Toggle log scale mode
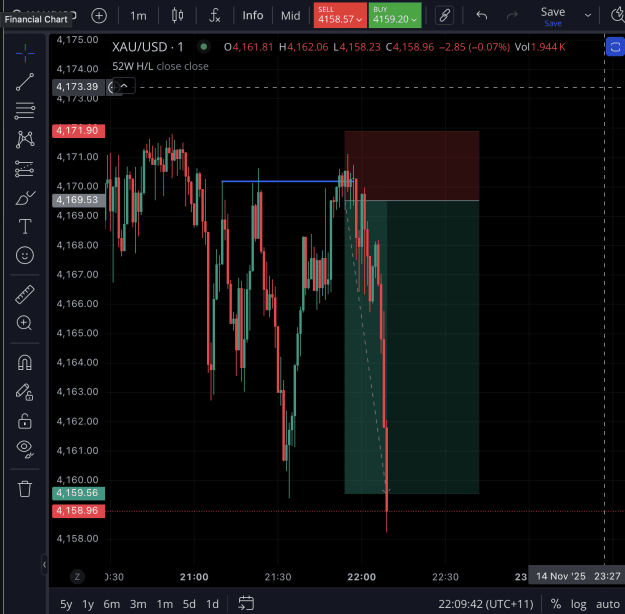The height and width of the screenshot is (614, 625). (x=578, y=604)
